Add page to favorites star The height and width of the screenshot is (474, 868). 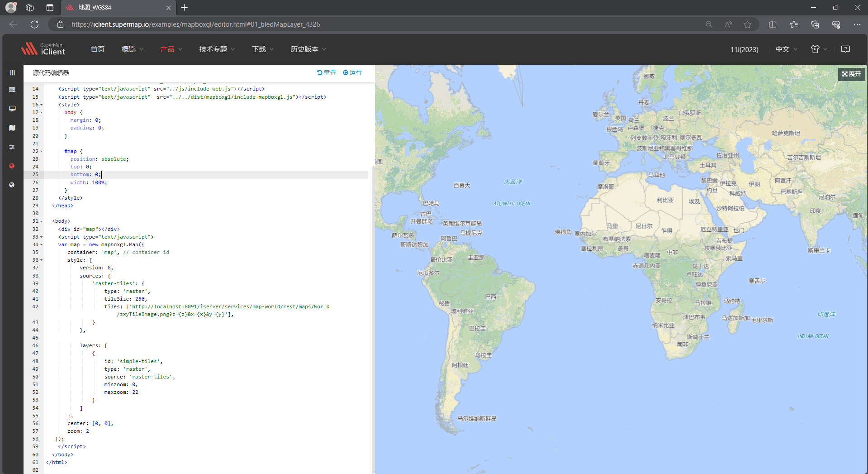click(747, 24)
